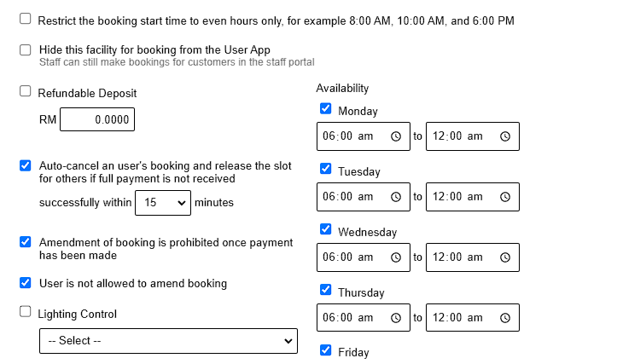
Task: Uncheck User is not allowed to amend booking
Action: 26,283
